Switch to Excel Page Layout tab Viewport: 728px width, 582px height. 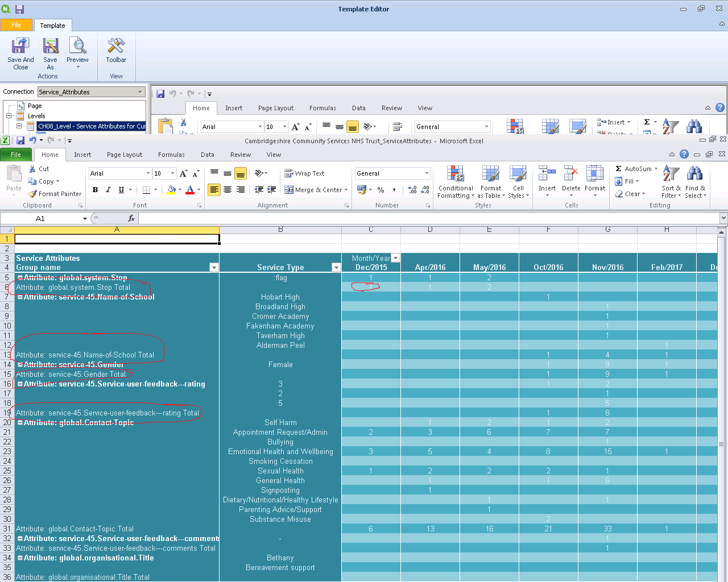[x=125, y=155]
